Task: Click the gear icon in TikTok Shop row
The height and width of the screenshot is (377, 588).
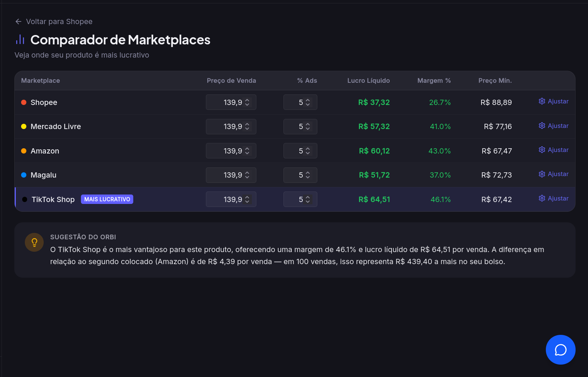Action: 542,198
